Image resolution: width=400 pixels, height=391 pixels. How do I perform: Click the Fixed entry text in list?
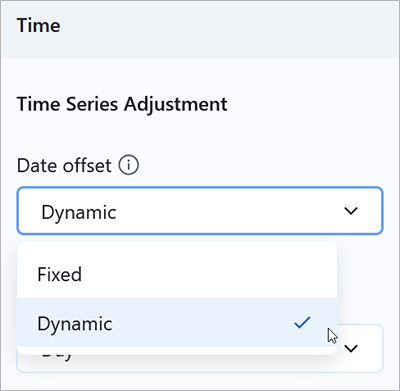[60, 274]
